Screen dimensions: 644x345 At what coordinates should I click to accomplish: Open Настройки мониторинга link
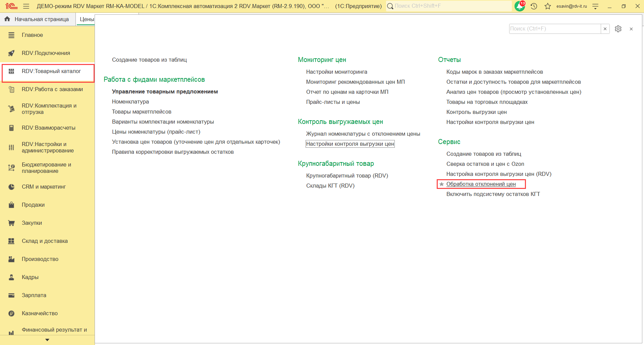(337, 72)
